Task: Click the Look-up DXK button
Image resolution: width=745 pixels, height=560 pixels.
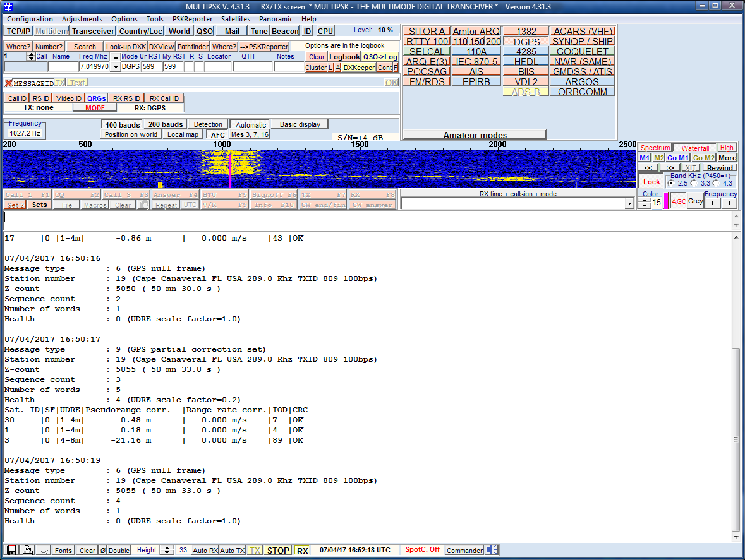Action: click(126, 47)
